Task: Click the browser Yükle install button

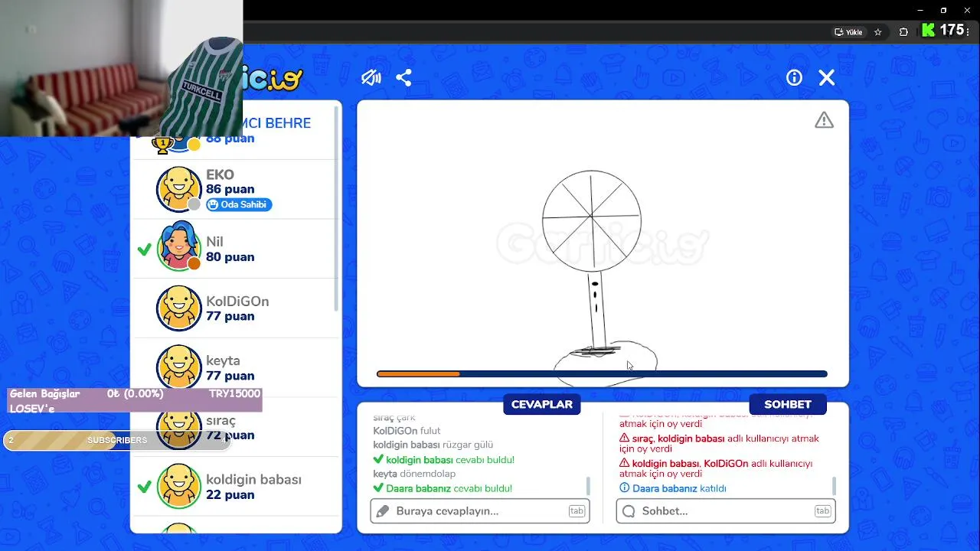Action: click(848, 32)
